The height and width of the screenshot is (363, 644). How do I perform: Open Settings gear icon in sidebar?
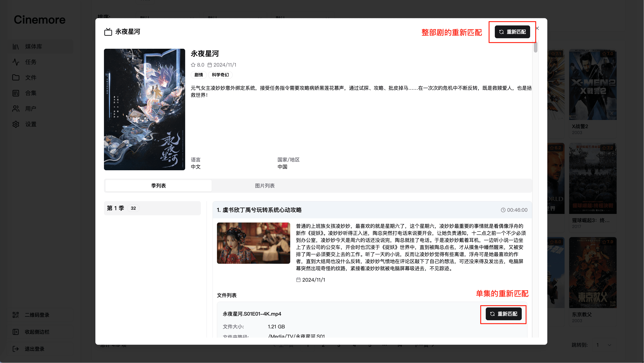[16, 124]
